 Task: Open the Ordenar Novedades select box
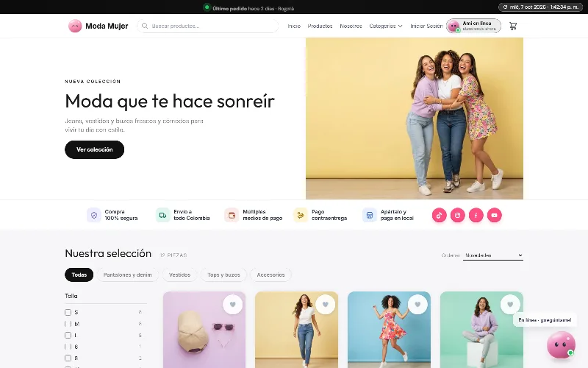click(492, 255)
